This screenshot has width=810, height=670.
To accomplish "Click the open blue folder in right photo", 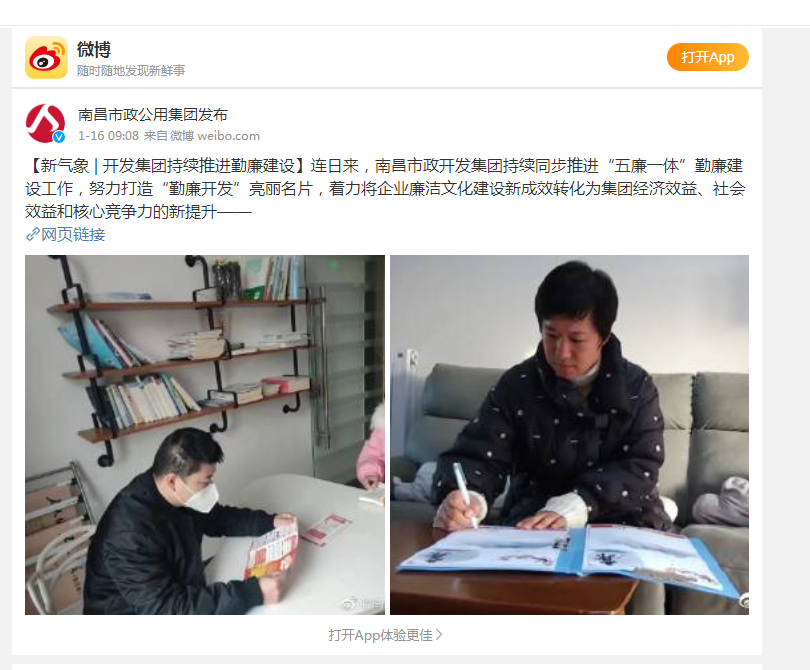I will coord(570,558).
